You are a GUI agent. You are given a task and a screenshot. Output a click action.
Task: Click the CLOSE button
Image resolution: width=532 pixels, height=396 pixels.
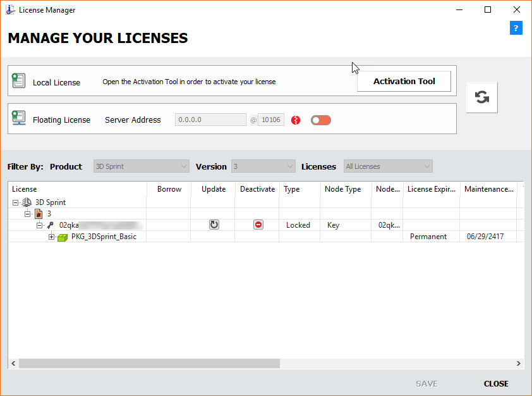[496, 383]
